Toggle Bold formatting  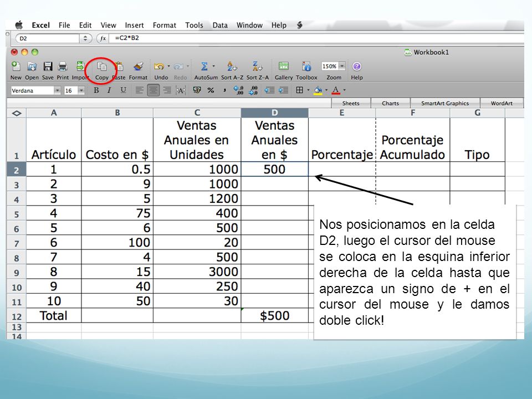pos(96,90)
